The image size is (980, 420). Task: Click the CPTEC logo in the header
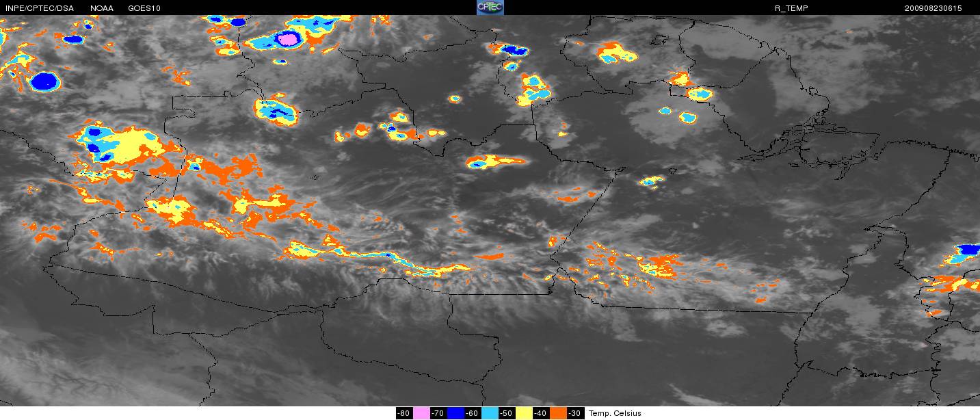(x=490, y=7)
